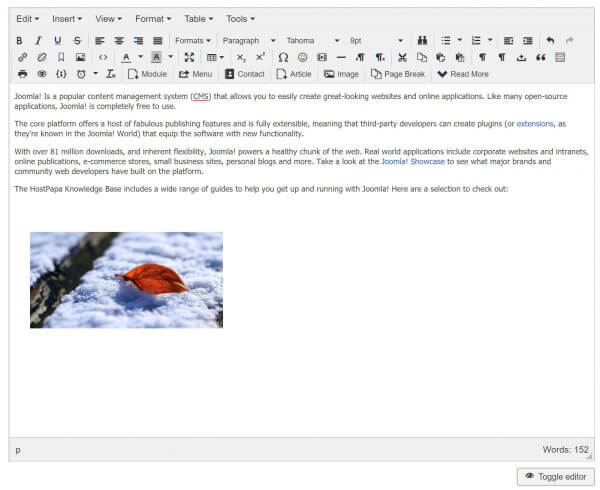Screen dimensions: 600x490
Task: Insert a Page Break
Action: coord(398,74)
